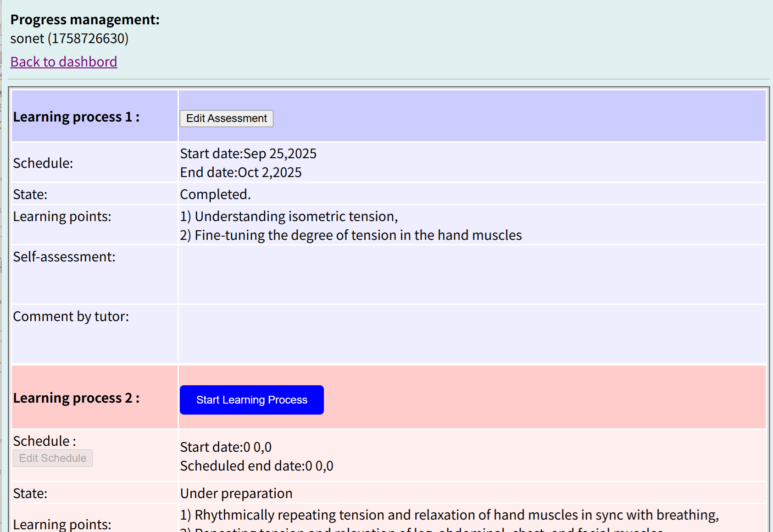Click the Back to dashbord link

point(64,61)
